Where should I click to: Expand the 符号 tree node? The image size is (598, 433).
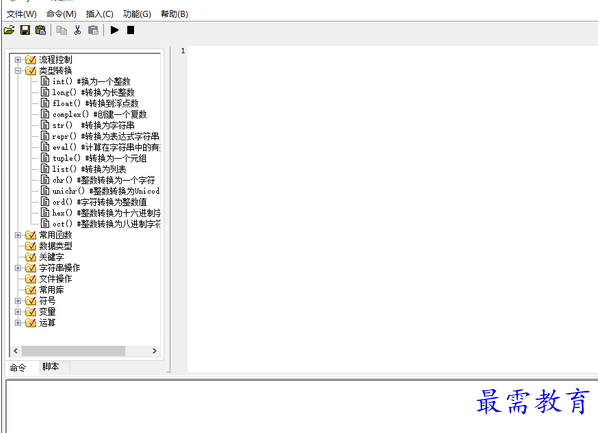tap(18, 301)
